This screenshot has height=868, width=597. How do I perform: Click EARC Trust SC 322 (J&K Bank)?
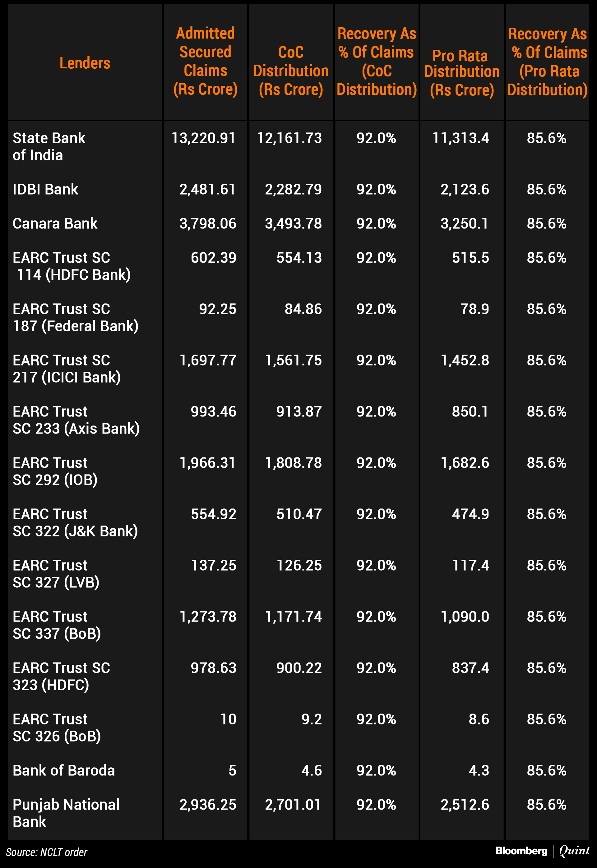(x=75, y=522)
